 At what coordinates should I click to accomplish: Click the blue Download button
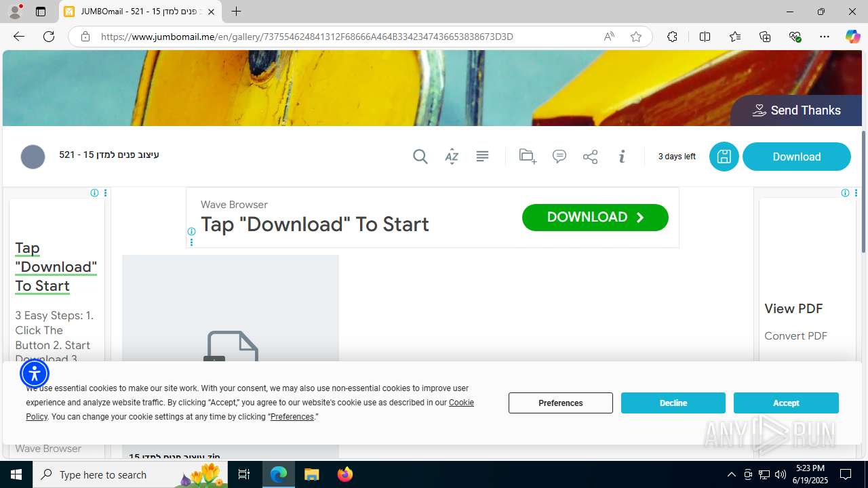(x=797, y=157)
